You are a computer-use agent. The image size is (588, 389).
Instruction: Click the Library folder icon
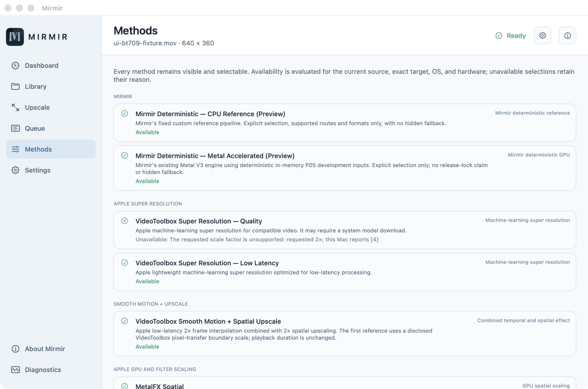tap(15, 86)
